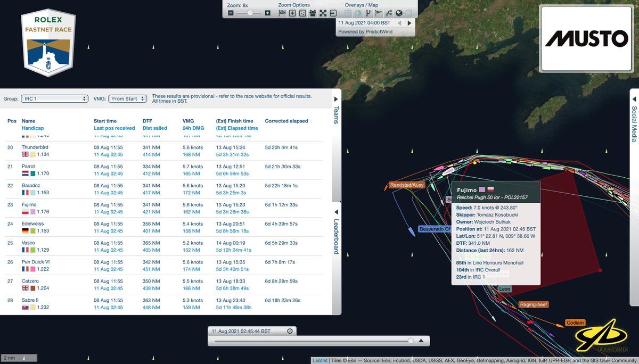Click the zoom out minus button

point(231,13)
